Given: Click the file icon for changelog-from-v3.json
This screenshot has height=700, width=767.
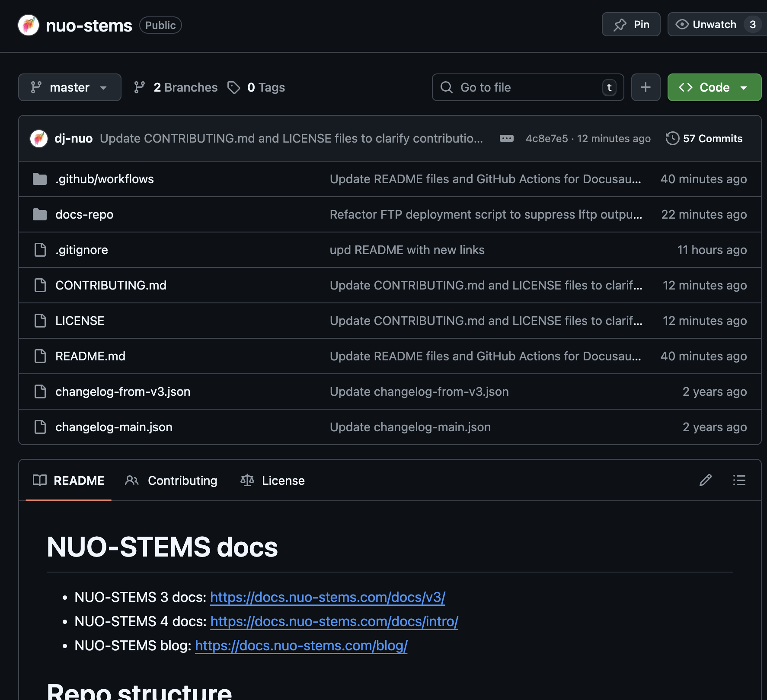Looking at the screenshot, I should coord(40,391).
